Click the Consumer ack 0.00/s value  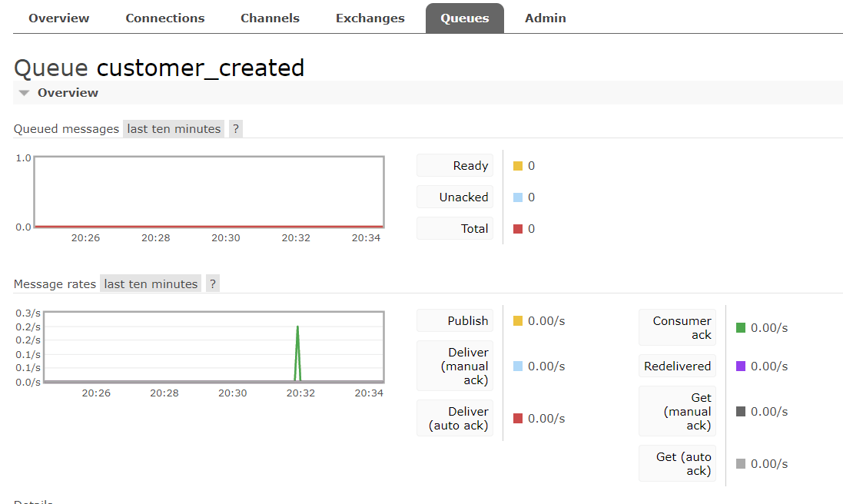[768, 328]
